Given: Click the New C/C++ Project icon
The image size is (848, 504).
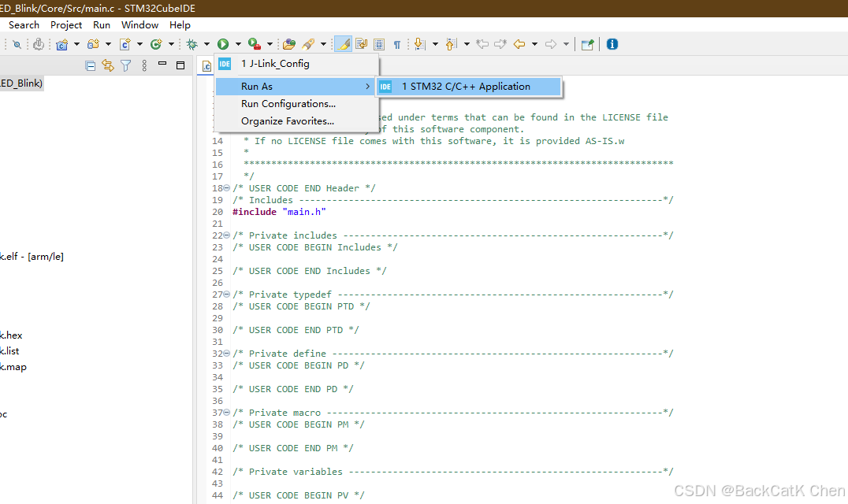Looking at the screenshot, I should click(61, 44).
